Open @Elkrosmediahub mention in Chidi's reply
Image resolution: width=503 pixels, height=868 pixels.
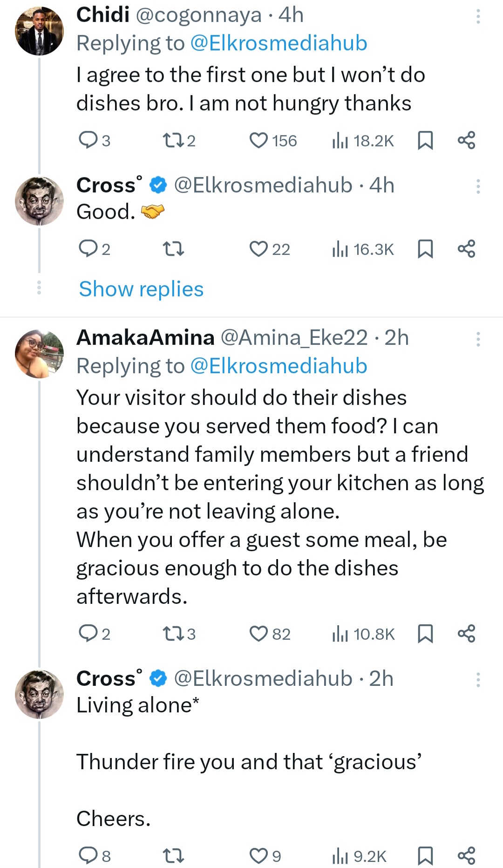coord(279,43)
